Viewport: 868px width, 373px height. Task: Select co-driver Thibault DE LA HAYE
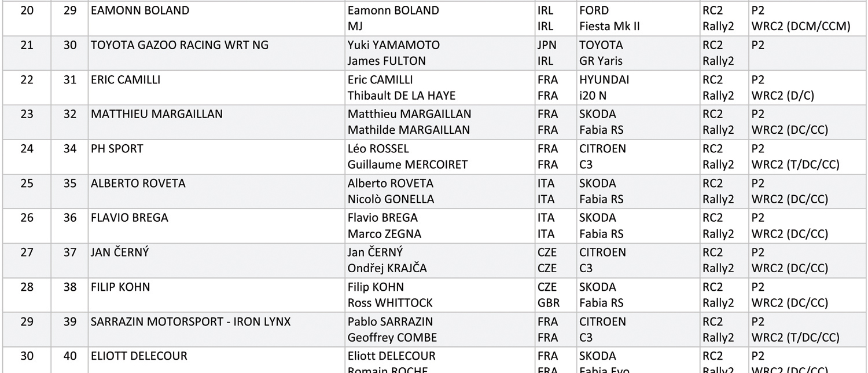coord(402,96)
